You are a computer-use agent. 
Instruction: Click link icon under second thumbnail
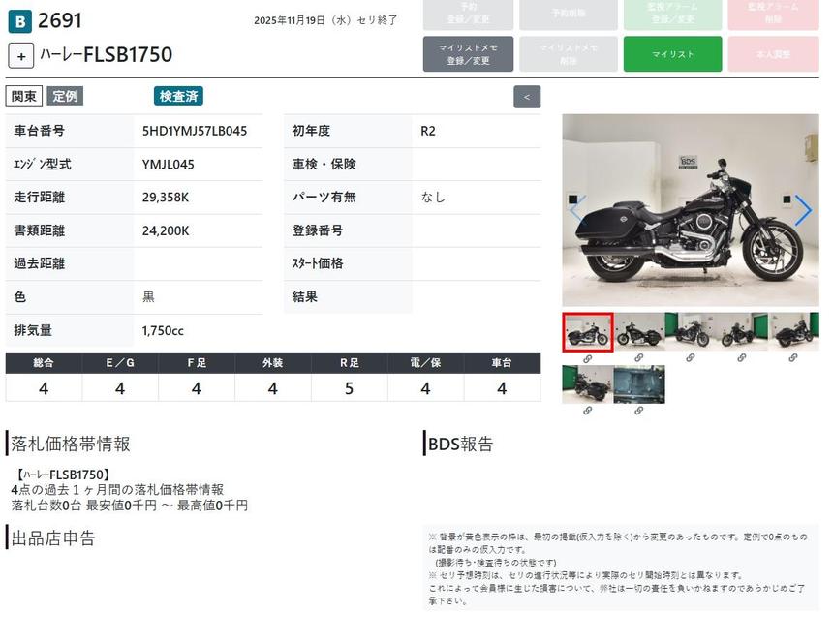(639, 358)
